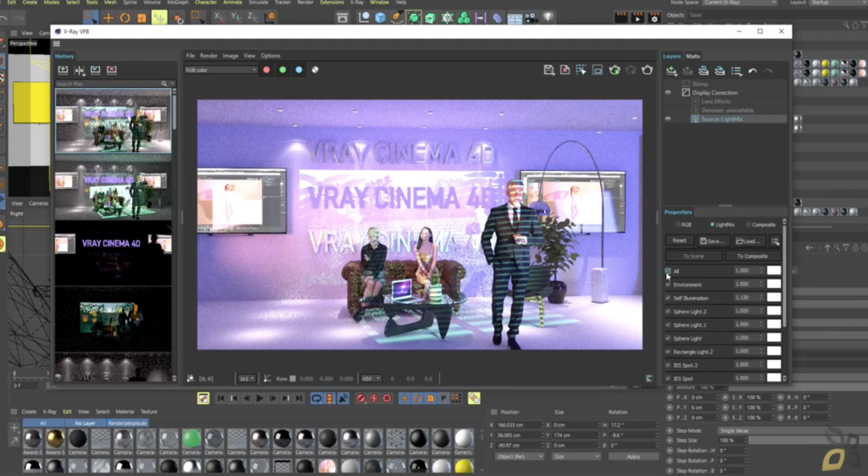The height and width of the screenshot is (476, 868).
Task: Open the VFB hamburger menu icon
Action: (x=57, y=44)
